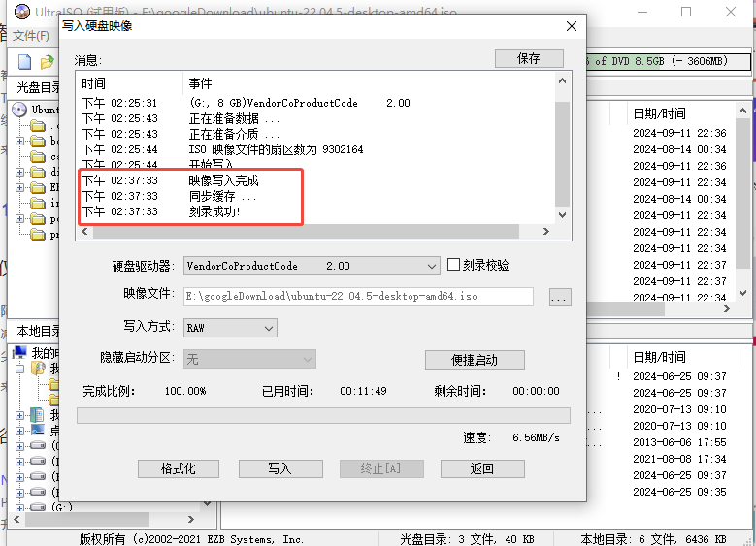Viewport: 756px width, 546px height.
Task: Select the (G:) drive icon in local tree
Action: (38, 507)
